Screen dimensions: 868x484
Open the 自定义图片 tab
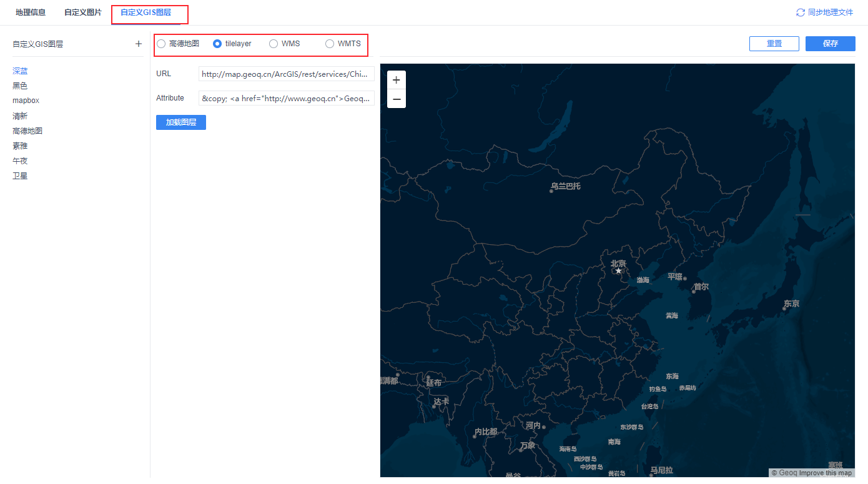click(83, 12)
